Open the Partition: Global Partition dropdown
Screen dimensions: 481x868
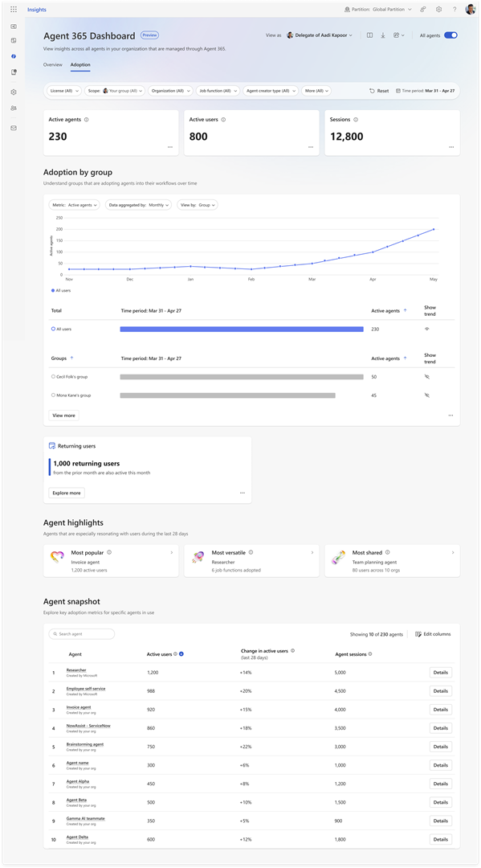tap(378, 10)
